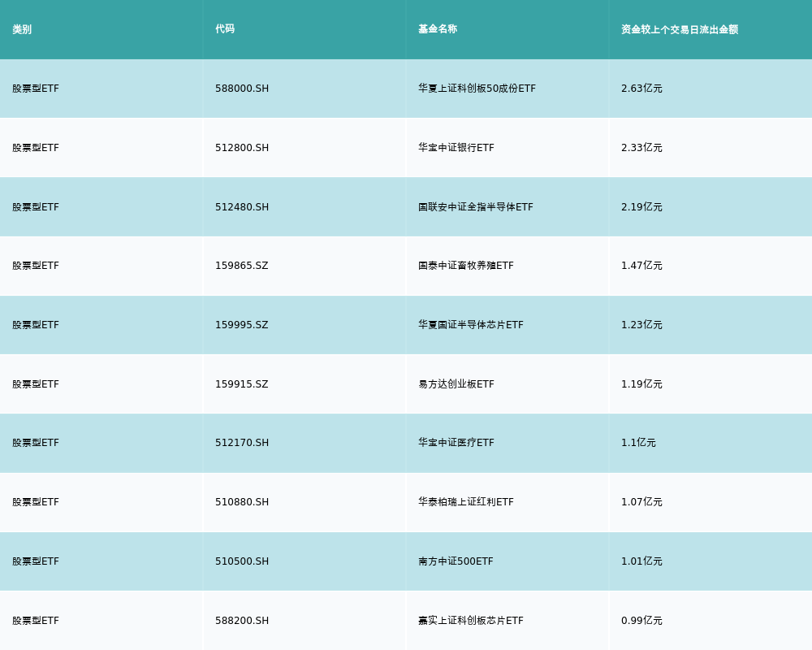The width and height of the screenshot is (812, 650).
Task: Click fund name 华宝中证医疗ETF
Action: point(456,443)
